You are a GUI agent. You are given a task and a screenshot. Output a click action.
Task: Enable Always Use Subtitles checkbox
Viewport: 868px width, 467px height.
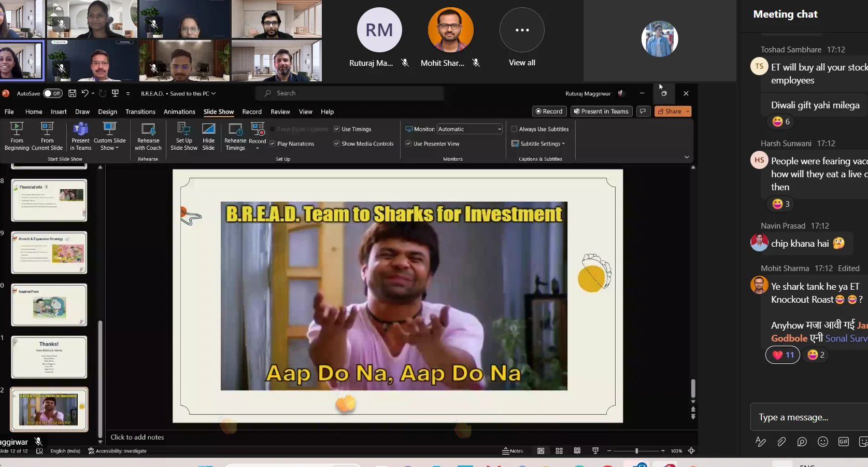tap(514, 129)
